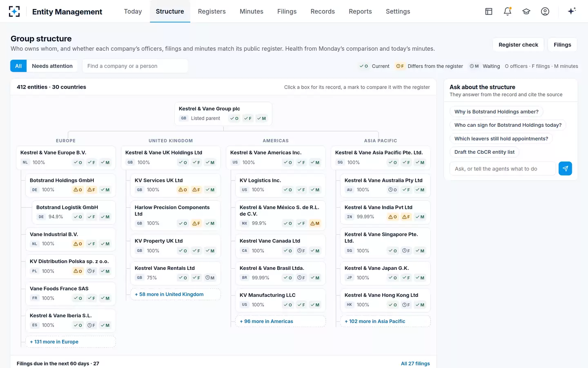The image size is (588, 368).
Task: Switch filter to Needs attention
Action: pyautogui.click(x=52, y=66)
